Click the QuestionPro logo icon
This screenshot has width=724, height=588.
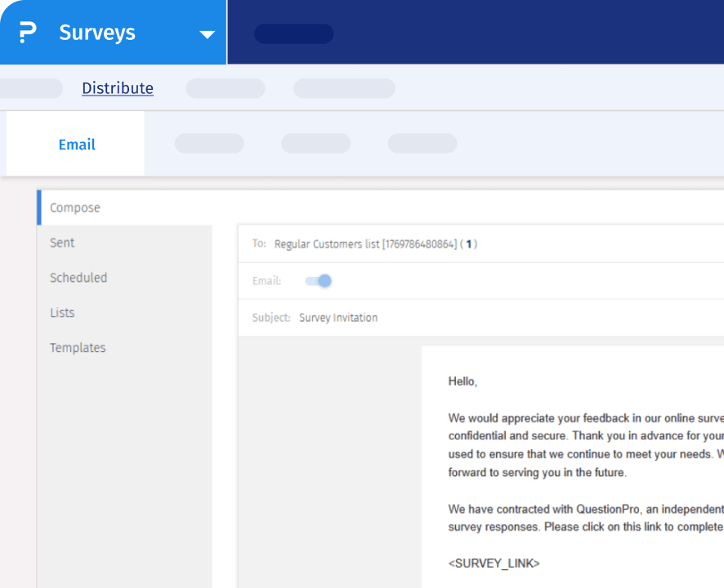(27, 33)
